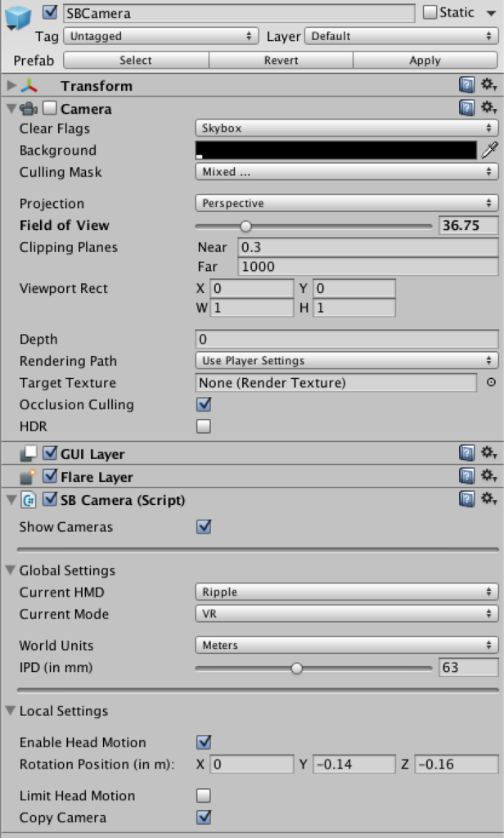Click the Flare Layer component icon
The width and height of the screenshot is (504, 838).
coord(29,477)
